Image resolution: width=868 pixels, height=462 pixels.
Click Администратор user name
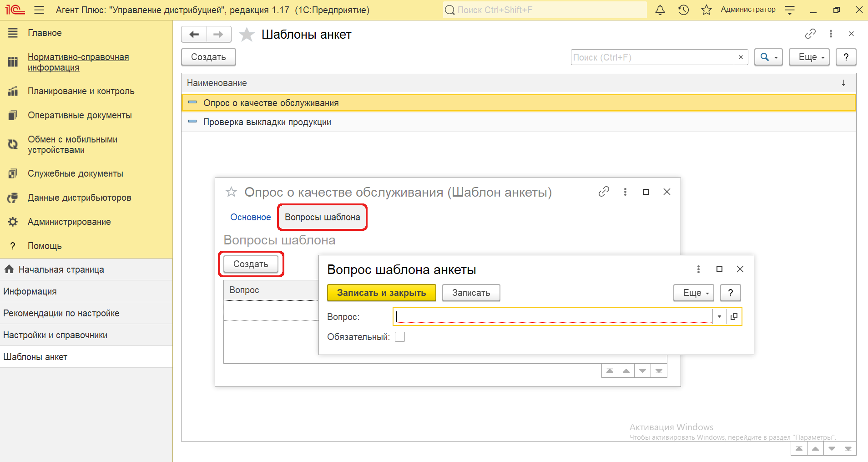click(x=748, y=10)
